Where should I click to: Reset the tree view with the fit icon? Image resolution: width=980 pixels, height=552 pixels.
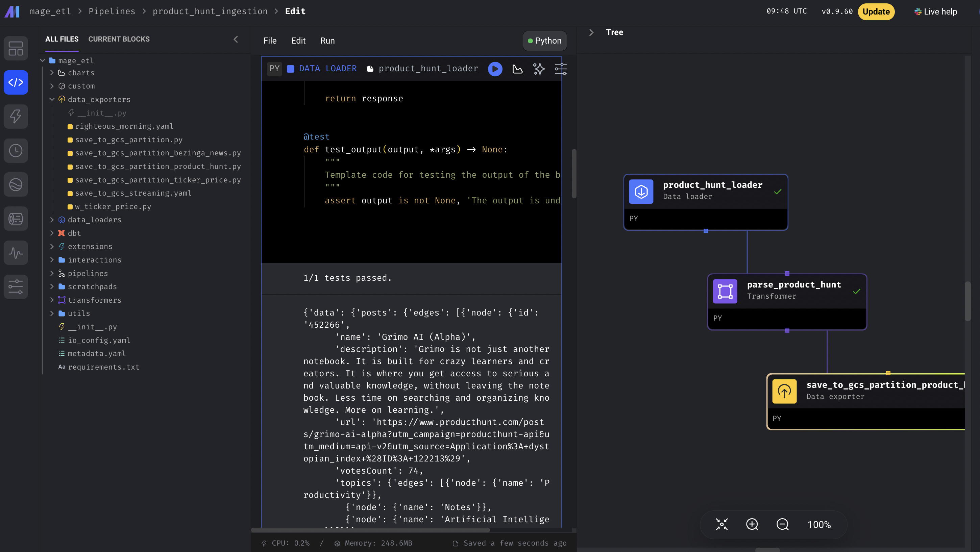[x=722, y=524]
